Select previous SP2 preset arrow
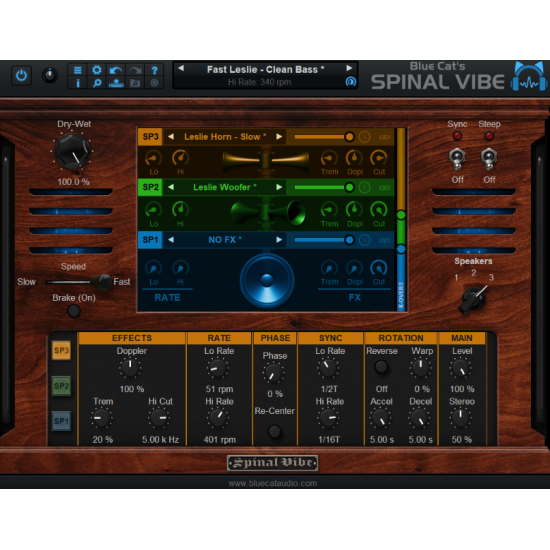The image size is (550, 550). [x=171, y=187]
